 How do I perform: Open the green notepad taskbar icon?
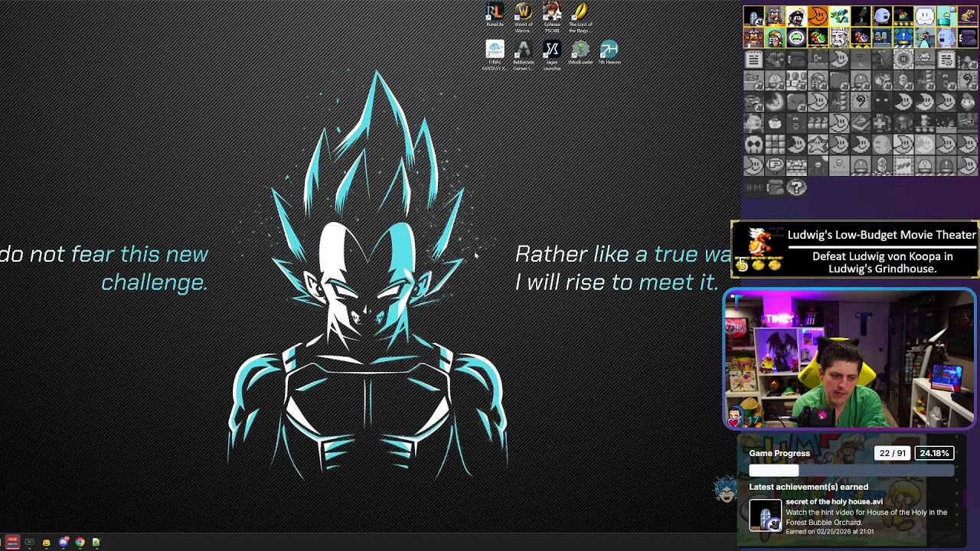pyautogui.click(x=96, y=542)
